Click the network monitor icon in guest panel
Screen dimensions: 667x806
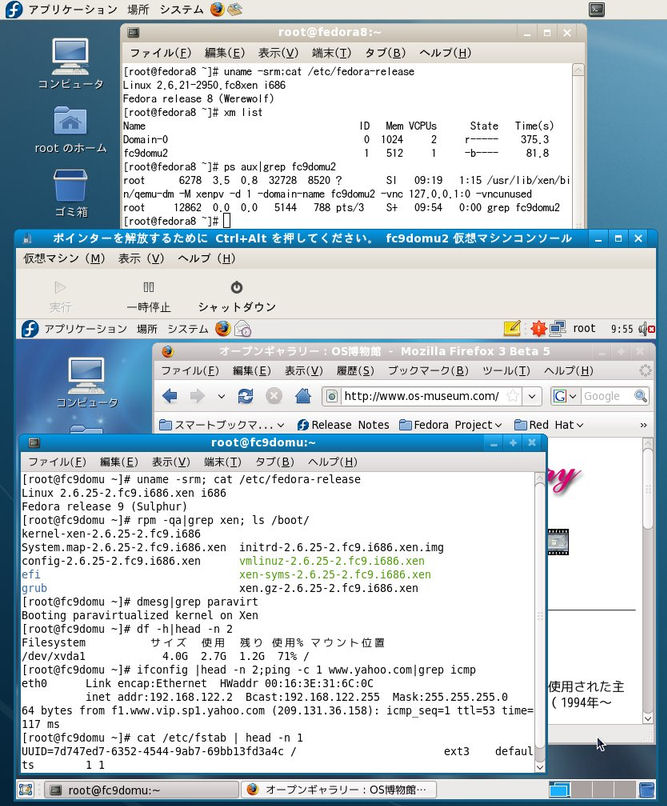[x=557, y=328]
